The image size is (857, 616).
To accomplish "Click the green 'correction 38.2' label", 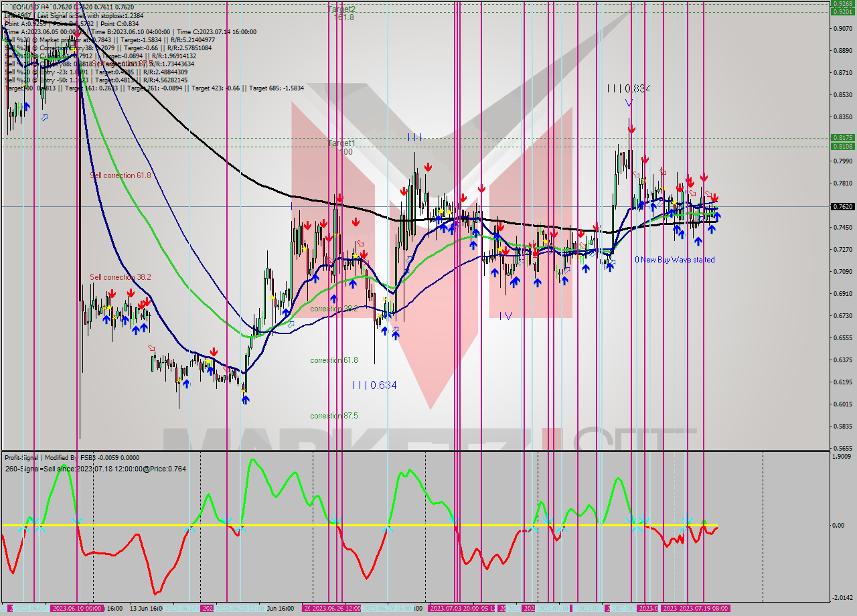I will point(333,309).
